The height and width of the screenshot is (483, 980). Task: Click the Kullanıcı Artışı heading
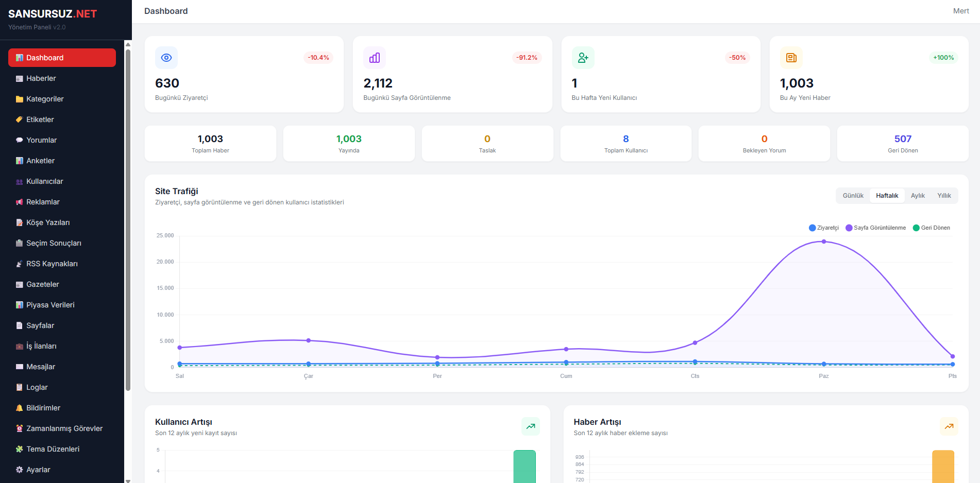(x=183, y=422)
